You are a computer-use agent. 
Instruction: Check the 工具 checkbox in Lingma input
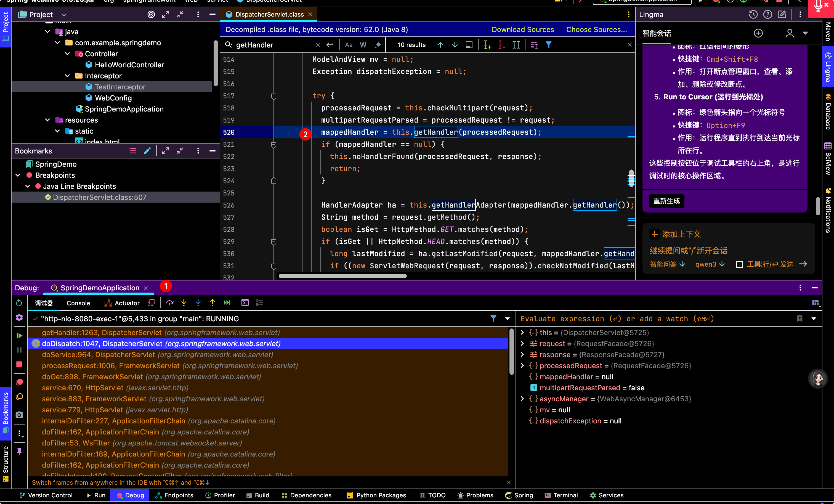coord(740,264)
